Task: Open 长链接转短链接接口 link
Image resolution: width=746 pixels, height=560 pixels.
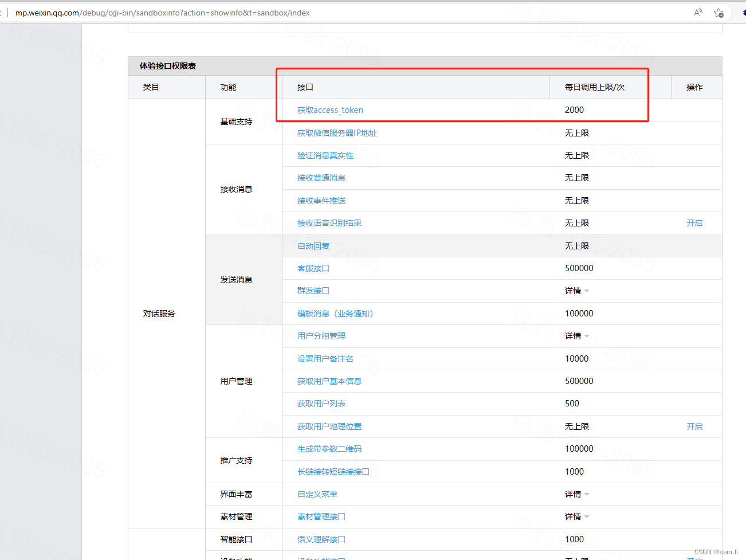Action: [x=333, y=472]
